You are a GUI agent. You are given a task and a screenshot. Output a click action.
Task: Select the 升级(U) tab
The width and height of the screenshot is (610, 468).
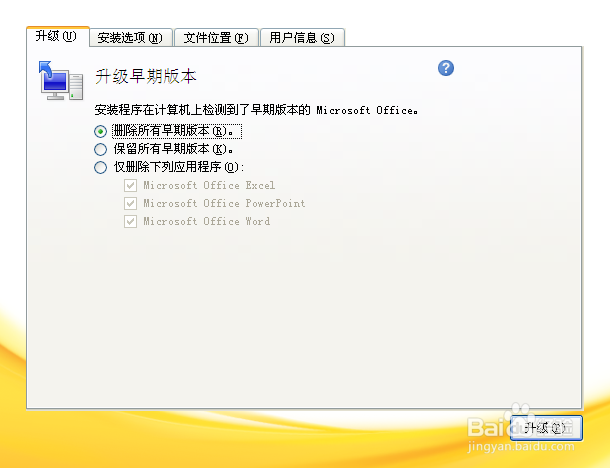pos(58,36)
